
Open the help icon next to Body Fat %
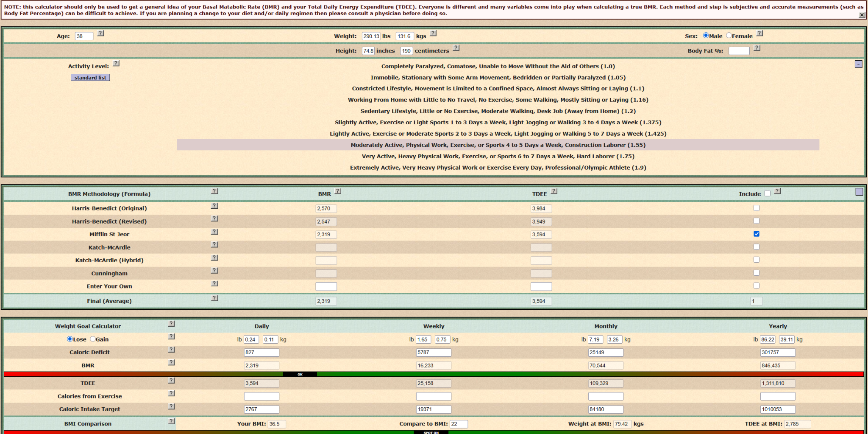757,48
